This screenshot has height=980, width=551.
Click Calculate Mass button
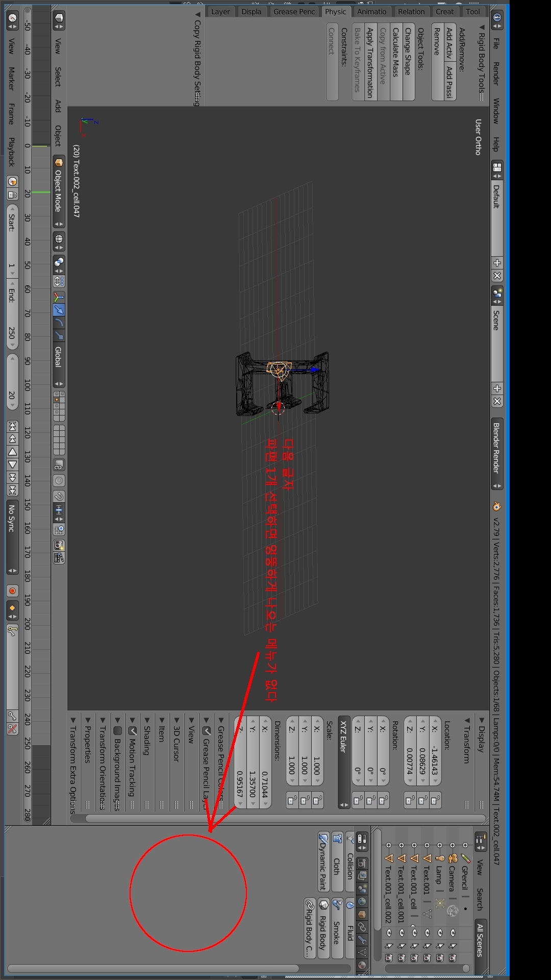(x=396, y=61)
